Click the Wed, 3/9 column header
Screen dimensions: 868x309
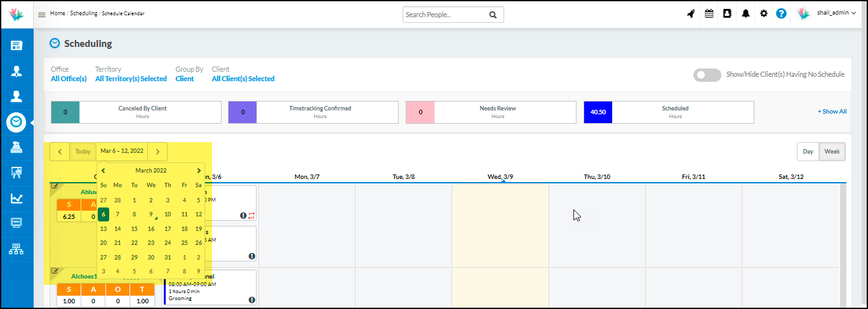click(500, 176)
